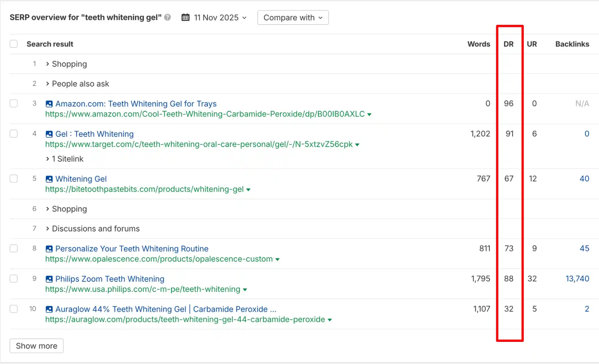Check the select-all checkbox in the header
The height and width of the screenshot is (364, 599).
pos(13,44)
